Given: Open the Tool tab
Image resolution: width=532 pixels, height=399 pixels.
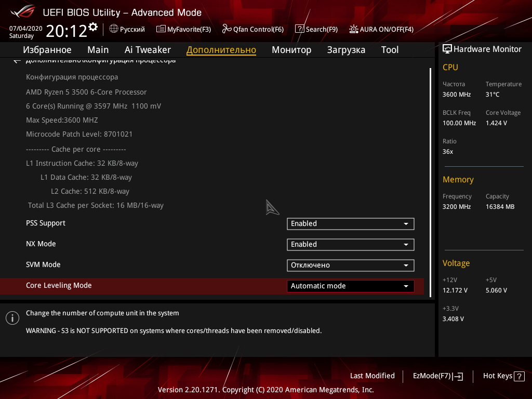Looking at the screenshot, I should point(390,50).
